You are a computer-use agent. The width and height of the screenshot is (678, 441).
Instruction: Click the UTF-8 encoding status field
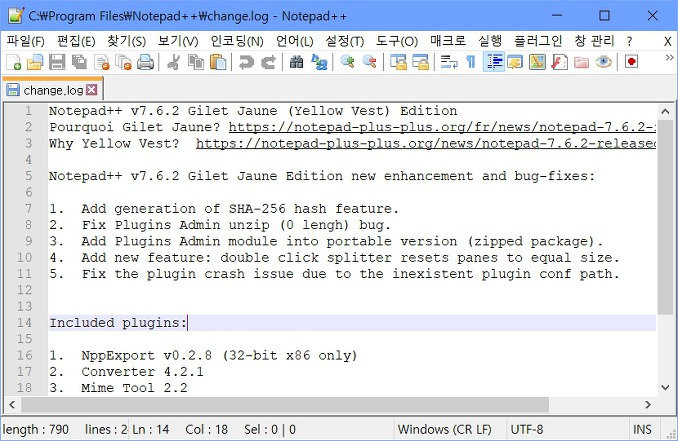(x=527, y=429)
